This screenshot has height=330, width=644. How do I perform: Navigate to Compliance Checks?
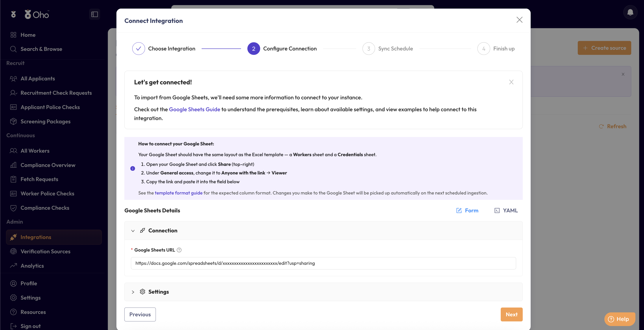[45, 208]
